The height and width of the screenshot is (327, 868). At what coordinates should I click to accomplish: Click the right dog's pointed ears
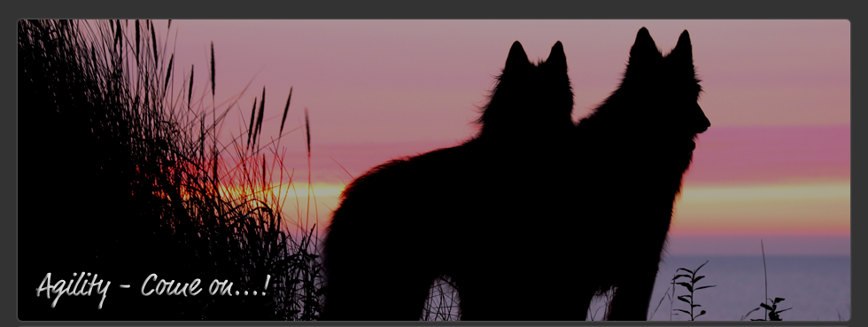663,47
